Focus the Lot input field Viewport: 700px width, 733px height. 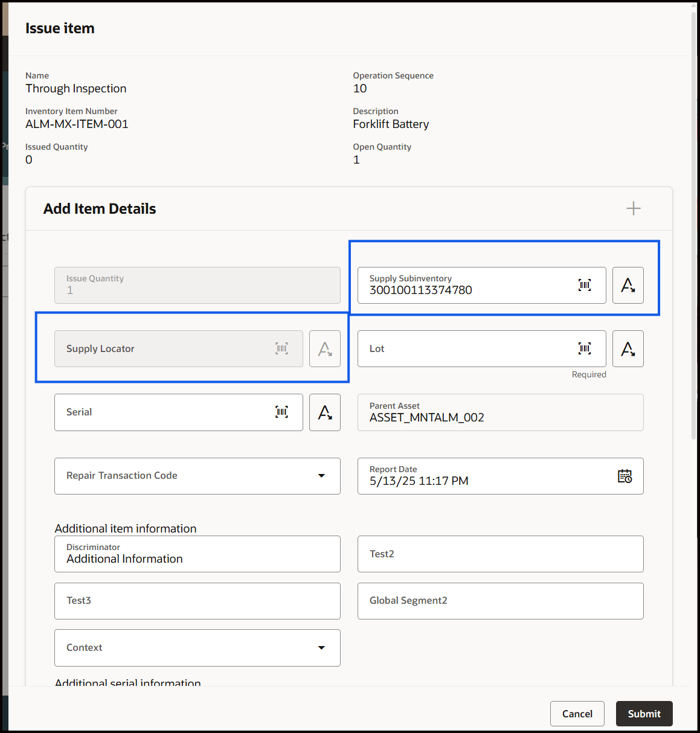[x=482, y=348]
